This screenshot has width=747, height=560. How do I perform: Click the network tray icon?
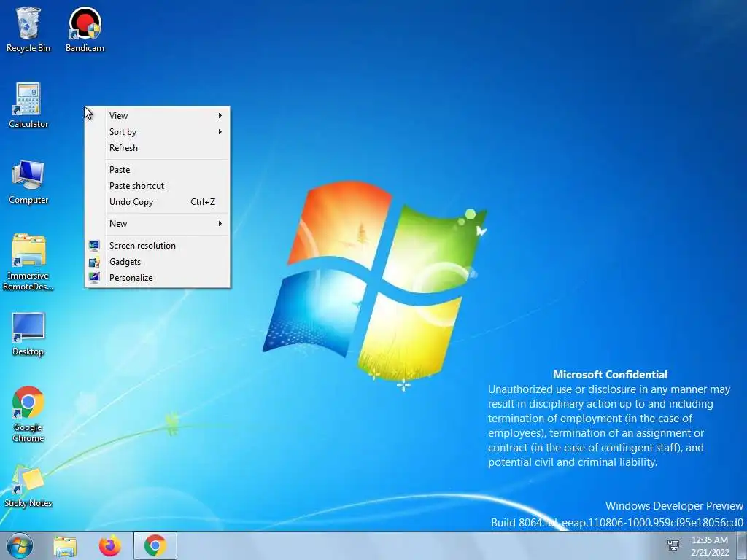(673, 545)
